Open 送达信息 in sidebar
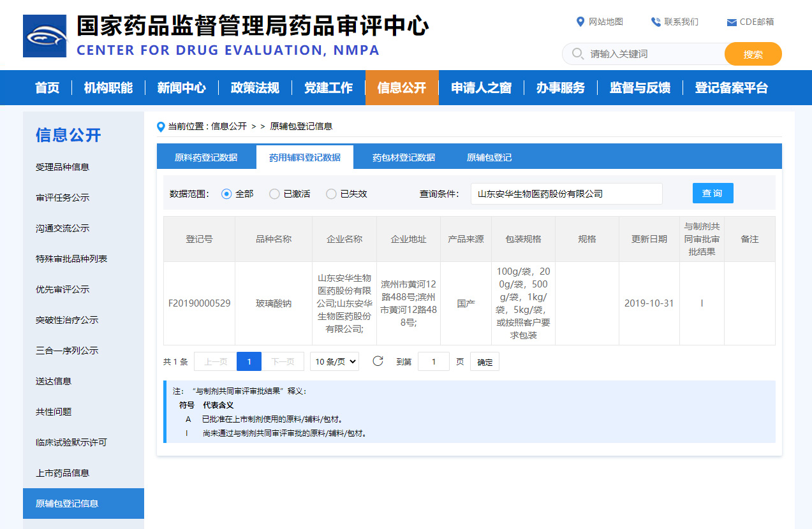This screenshot has width=812, height=529. click(54, 381)
